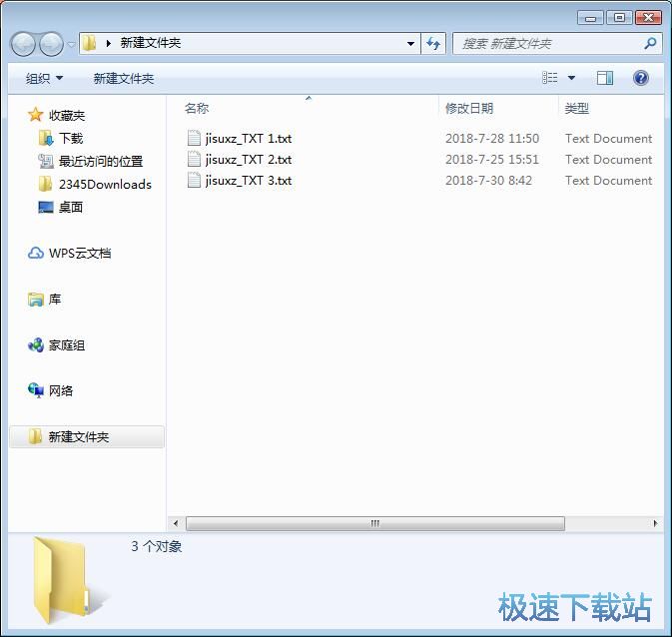Open WPS云文档 in the sidebar
The image size is (672, 637).
(x=80, y=254)
